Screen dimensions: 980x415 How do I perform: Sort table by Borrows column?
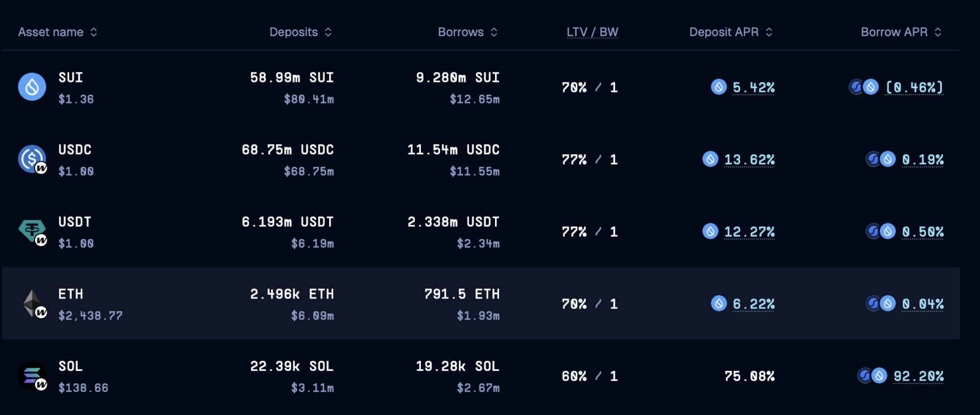[x=468, y=32]
